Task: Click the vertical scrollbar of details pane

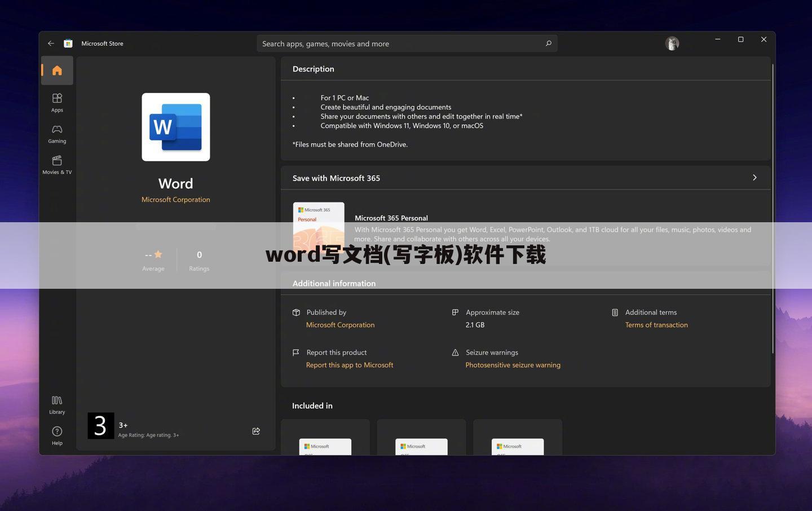Action: click(x=773, y=209)
